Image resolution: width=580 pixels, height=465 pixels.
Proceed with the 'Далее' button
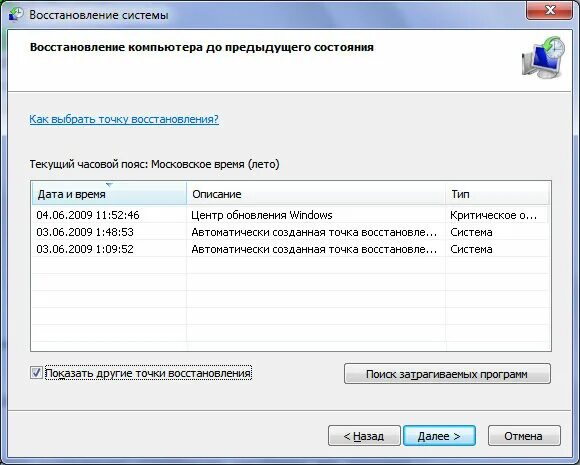point(439,436)
